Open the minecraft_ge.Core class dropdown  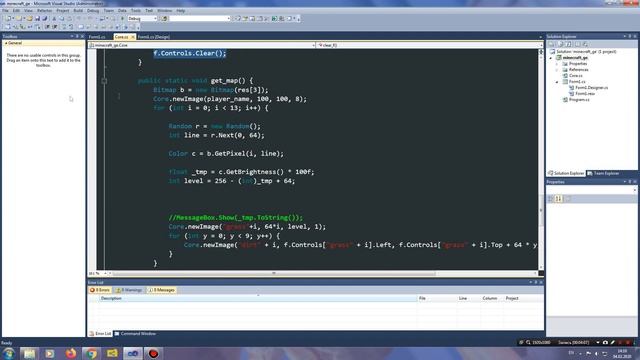[202, 45]
